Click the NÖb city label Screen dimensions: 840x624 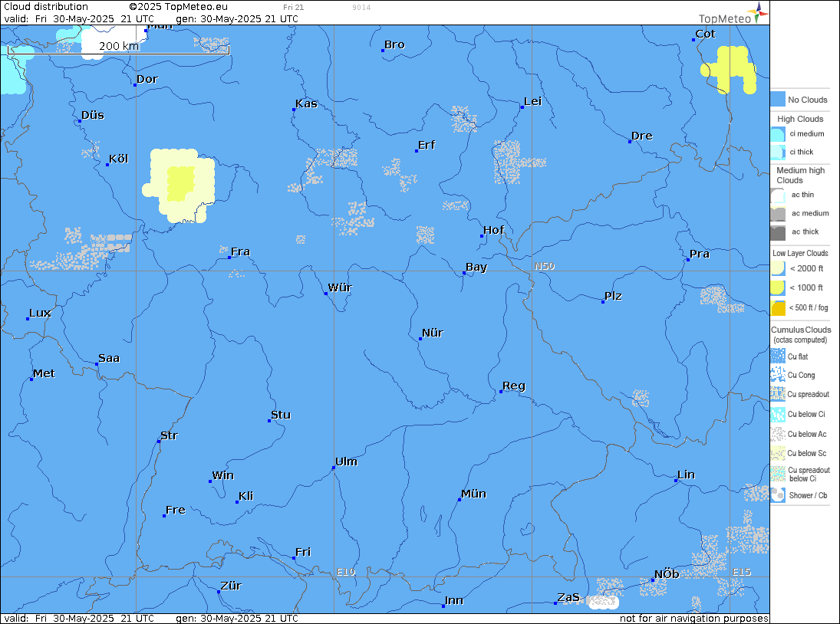[x=667, y=574]
